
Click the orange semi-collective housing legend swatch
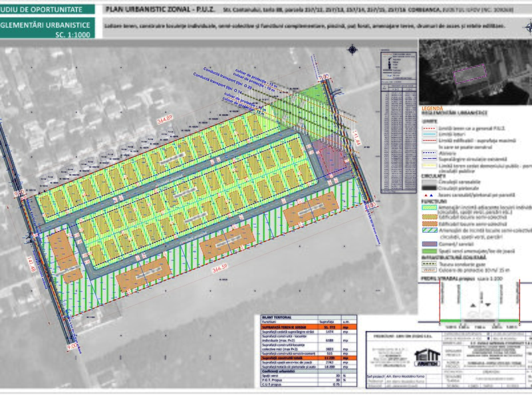[x=430, y=224]
